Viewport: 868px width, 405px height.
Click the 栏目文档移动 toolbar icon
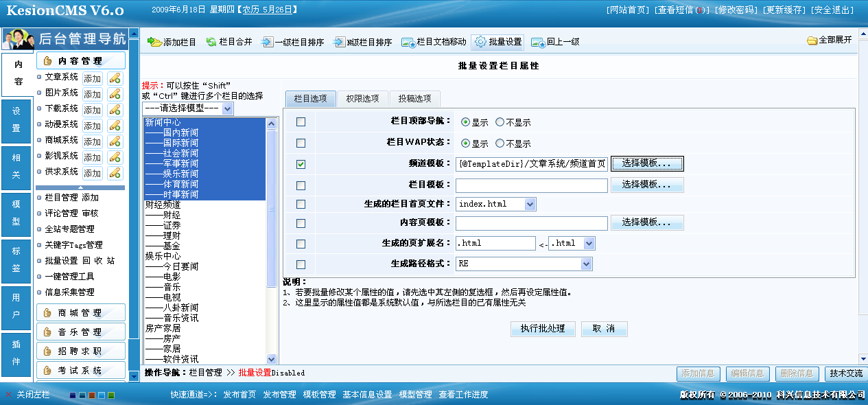(409, 43)
